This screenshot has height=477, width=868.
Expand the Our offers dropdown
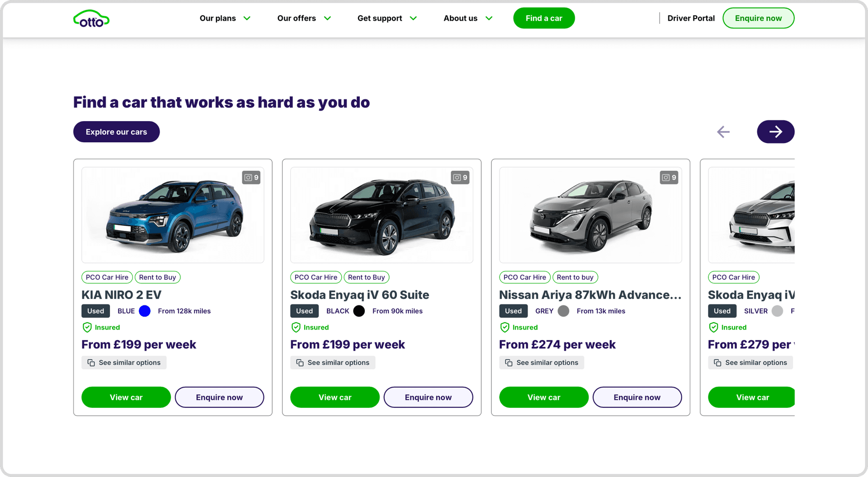tap(304, 19)
